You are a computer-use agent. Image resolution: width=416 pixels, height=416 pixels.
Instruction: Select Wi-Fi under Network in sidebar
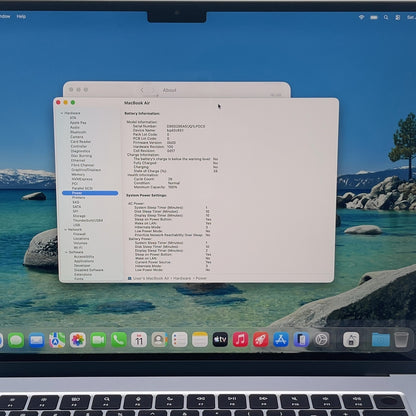pos(78,248)
